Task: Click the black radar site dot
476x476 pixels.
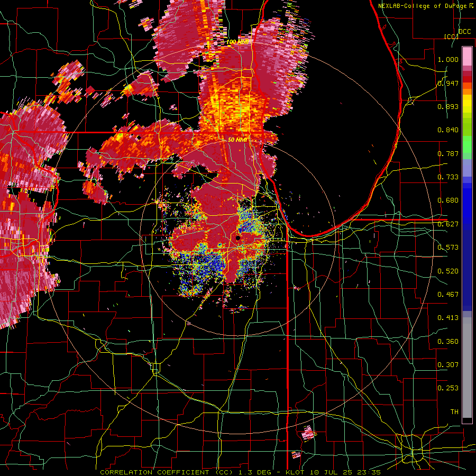Action: (x=239, y=239)
